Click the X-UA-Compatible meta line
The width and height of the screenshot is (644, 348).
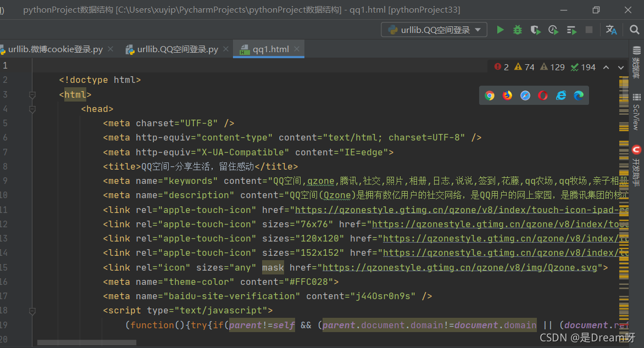[248, 152]
